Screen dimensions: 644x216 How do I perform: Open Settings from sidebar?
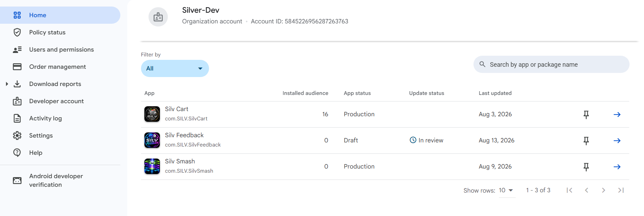60,136
